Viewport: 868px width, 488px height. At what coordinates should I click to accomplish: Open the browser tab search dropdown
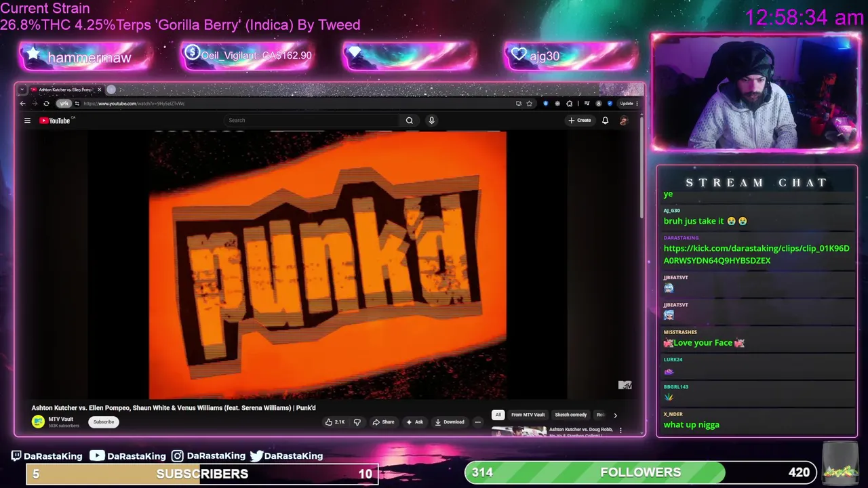[x=22, y=89]
